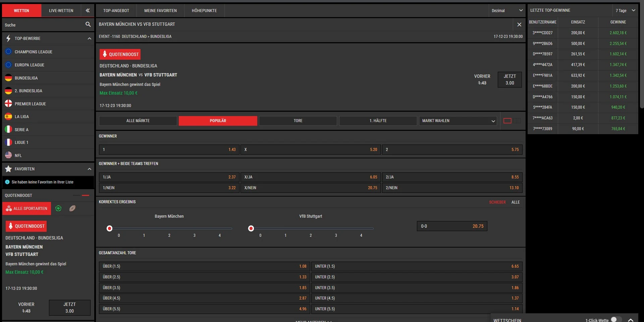Select the Populär market tab
The image size is (644, 322).
click(x=218, y=121)
